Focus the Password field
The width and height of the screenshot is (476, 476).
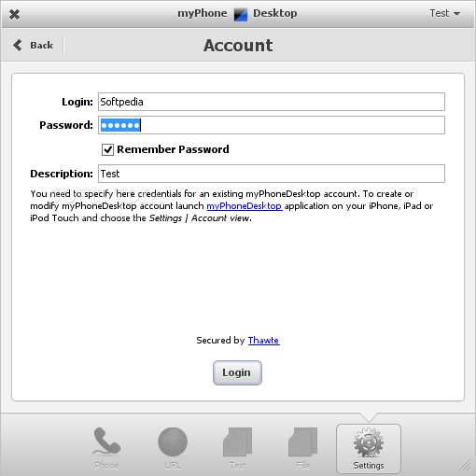point(272,125)
